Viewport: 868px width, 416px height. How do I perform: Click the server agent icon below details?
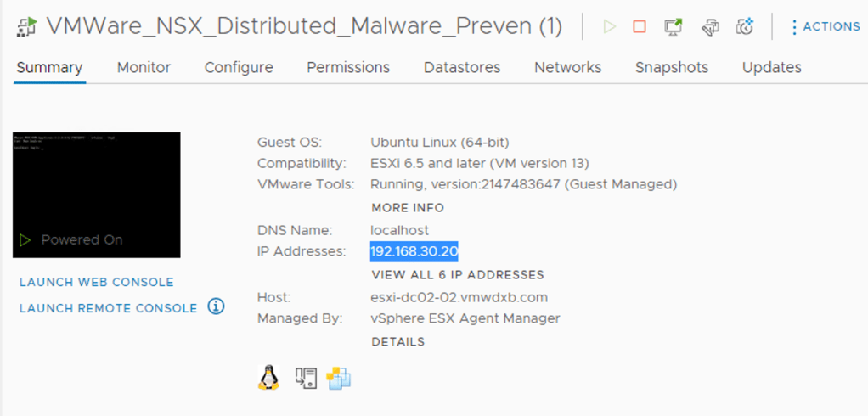306,378
